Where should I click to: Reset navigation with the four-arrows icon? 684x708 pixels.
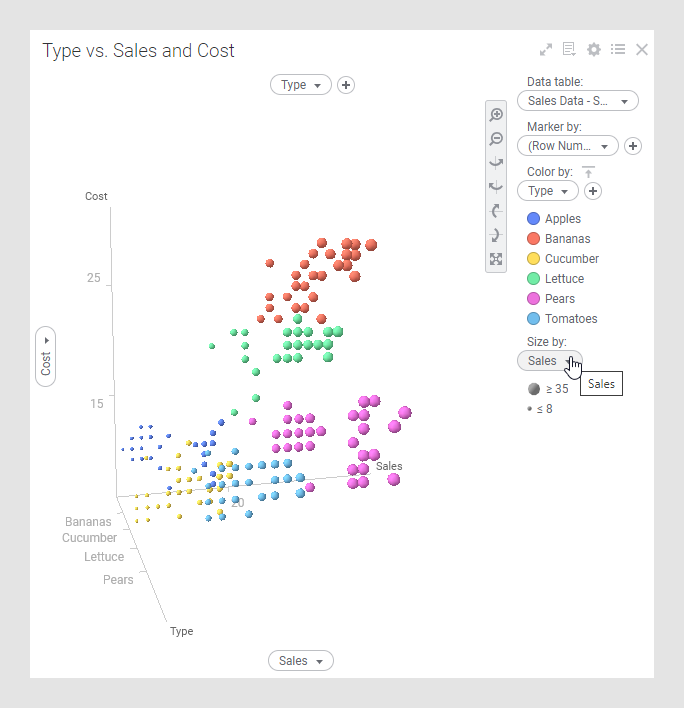pos(496,259)
